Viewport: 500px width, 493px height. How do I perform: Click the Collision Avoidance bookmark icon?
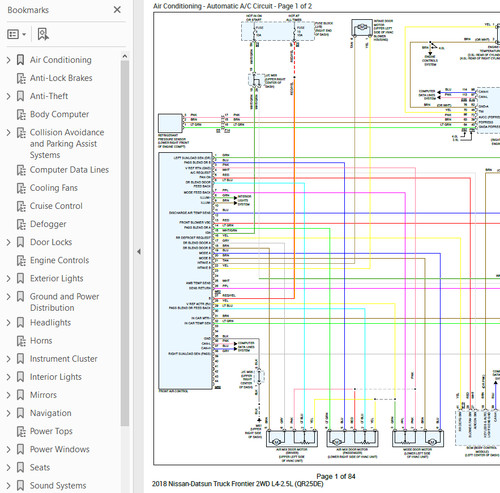coord(21,132)
